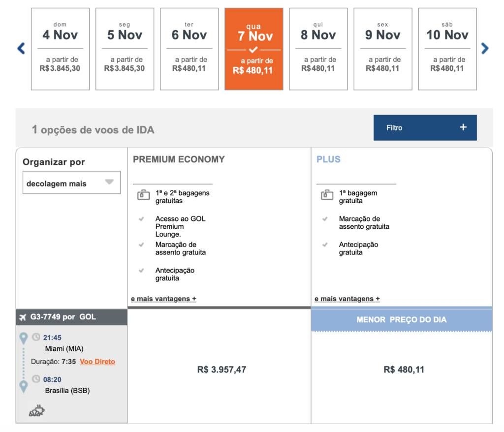Expand Plus 'e mais vantagens +' link
The height and width of the screenshot is (432, 504).
click(347, 299)
